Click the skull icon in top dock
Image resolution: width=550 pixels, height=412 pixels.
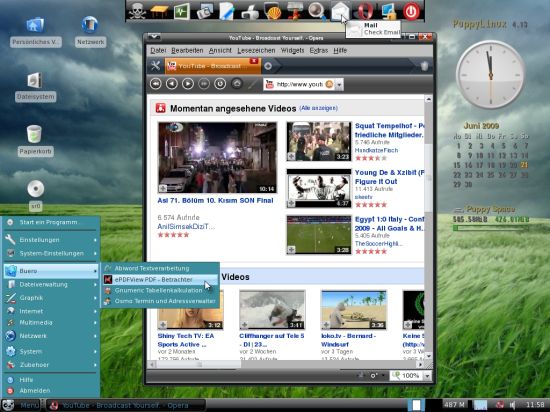coord(137,11)
